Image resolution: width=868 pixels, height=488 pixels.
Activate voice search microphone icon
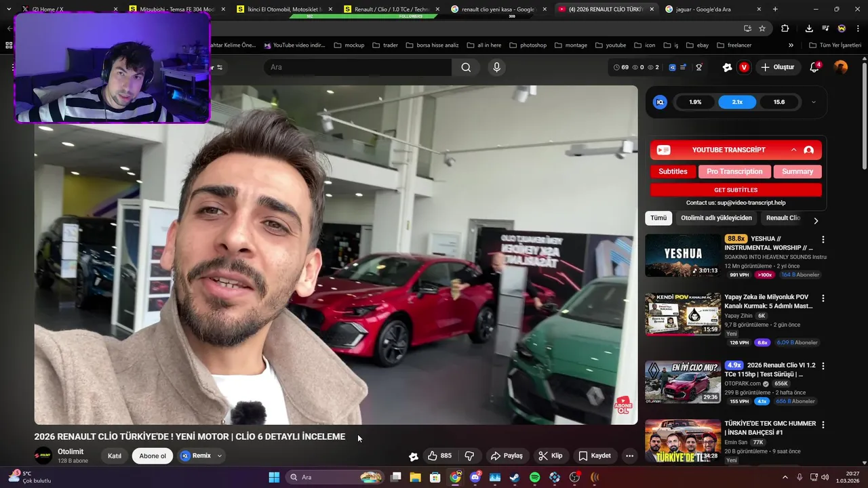point(496,67)
